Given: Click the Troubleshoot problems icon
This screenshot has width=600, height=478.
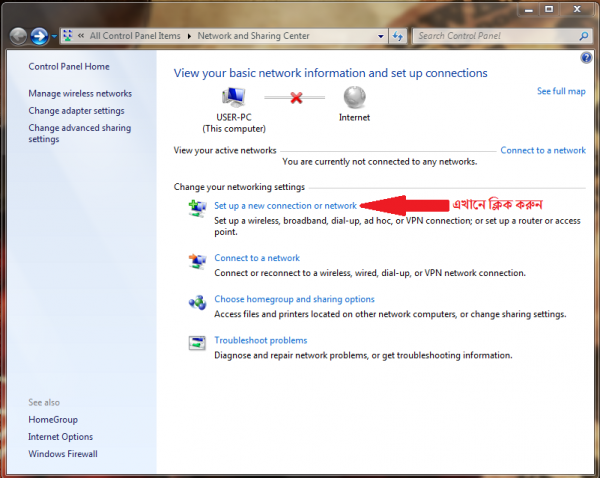Looking at the screenshot, I should tap(197, 343).
